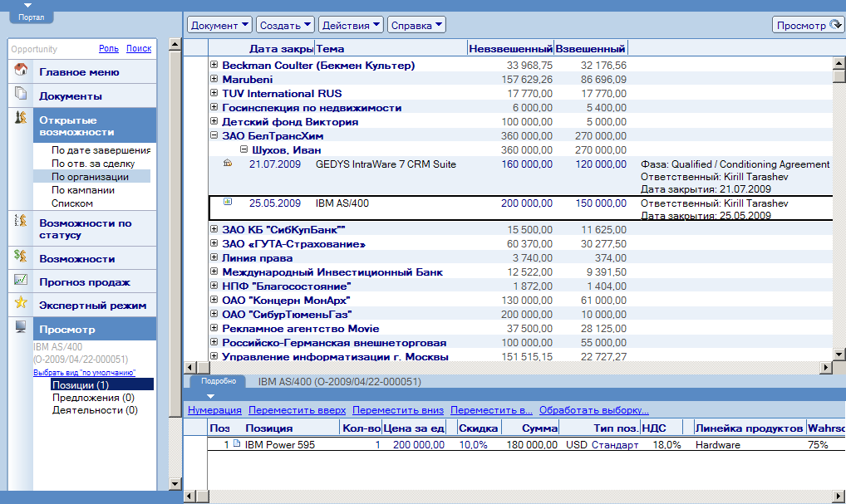This screenshot has height=504, width=846.
Task: Open the Создать dropdown menu
Action: [285, 25]
